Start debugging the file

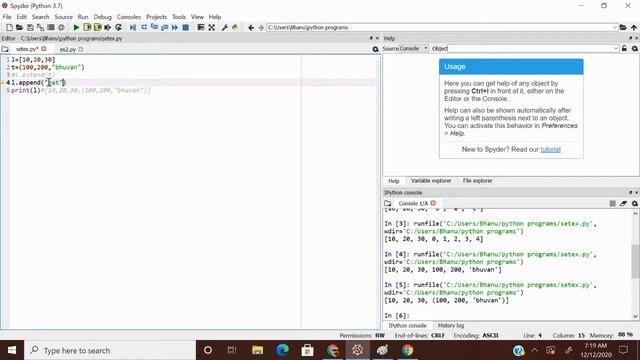pyautogui.click(x=133, y=27)
